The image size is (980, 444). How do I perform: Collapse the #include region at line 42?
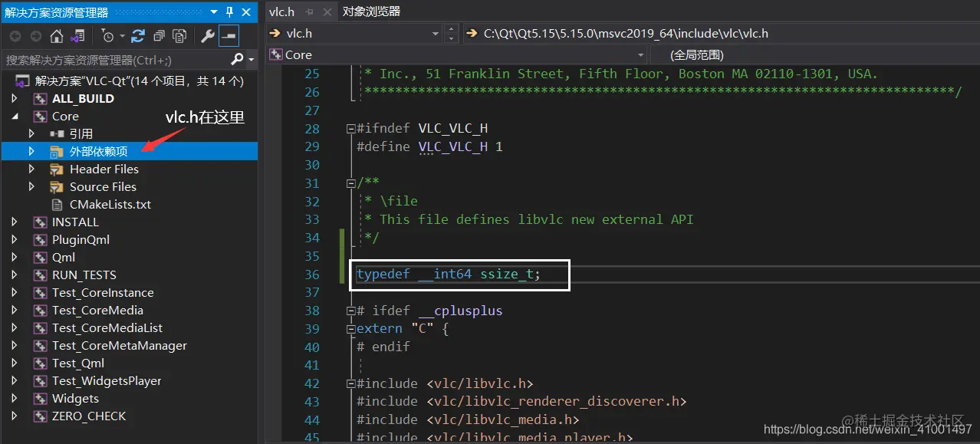[351, 383]
